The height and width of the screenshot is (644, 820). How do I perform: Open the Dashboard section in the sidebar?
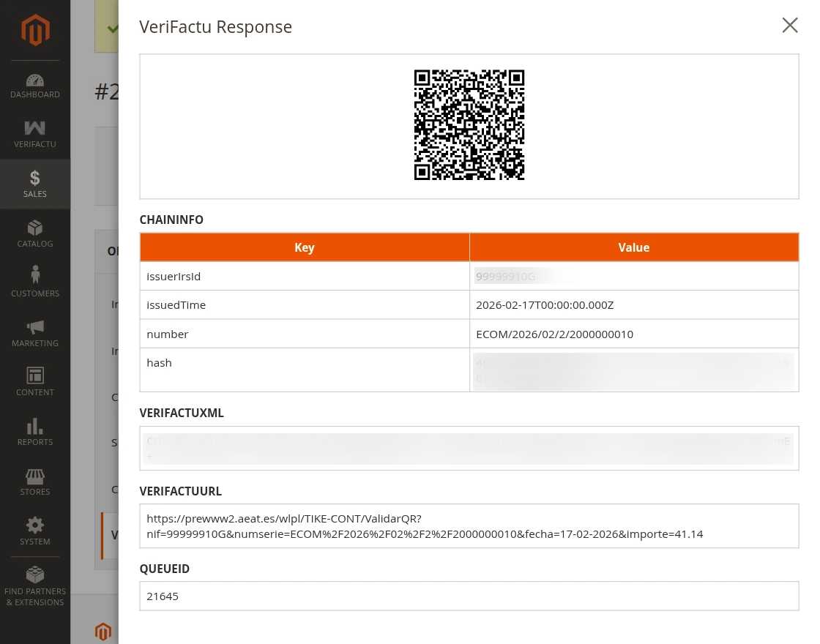pos(34,86)
